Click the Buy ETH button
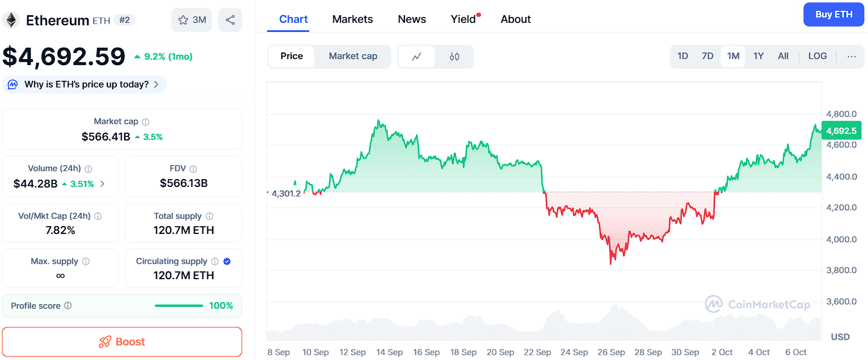The height and width of the screenshot is (360, 868). pos(834,14)
